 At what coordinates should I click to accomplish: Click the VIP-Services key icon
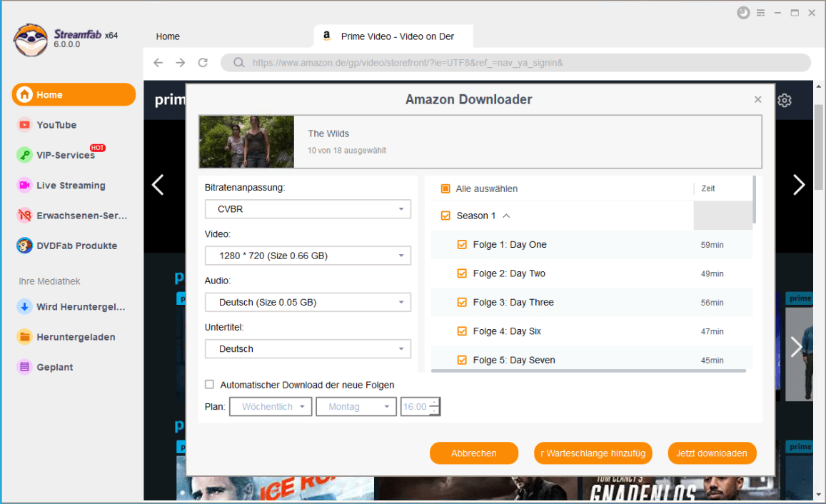pyautogui.click(x=24, y=155)
